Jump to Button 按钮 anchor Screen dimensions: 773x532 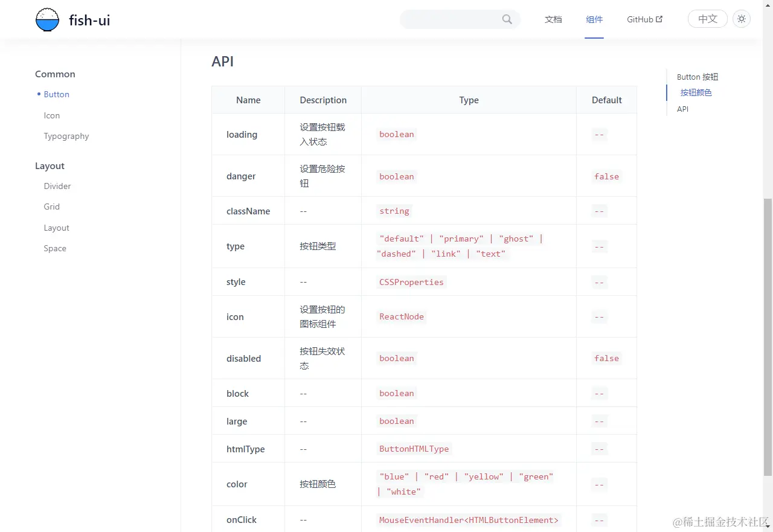698,77
